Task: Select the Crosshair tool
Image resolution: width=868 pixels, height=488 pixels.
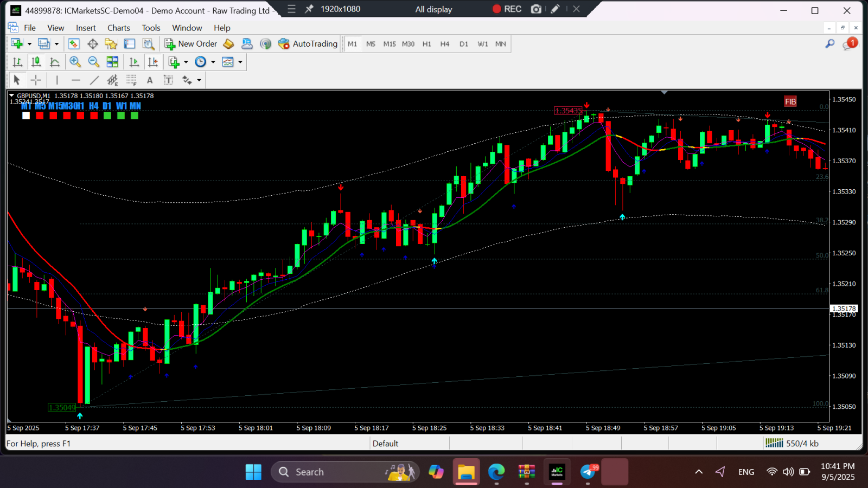Action: pyautogui.click(x=36, y=80)
